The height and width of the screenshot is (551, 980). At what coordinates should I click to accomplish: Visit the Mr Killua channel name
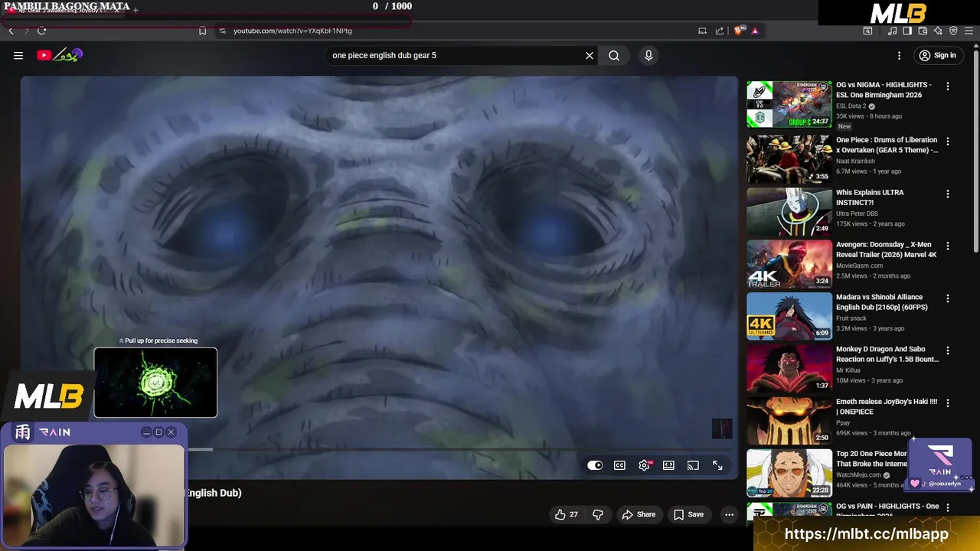[849, 370]
